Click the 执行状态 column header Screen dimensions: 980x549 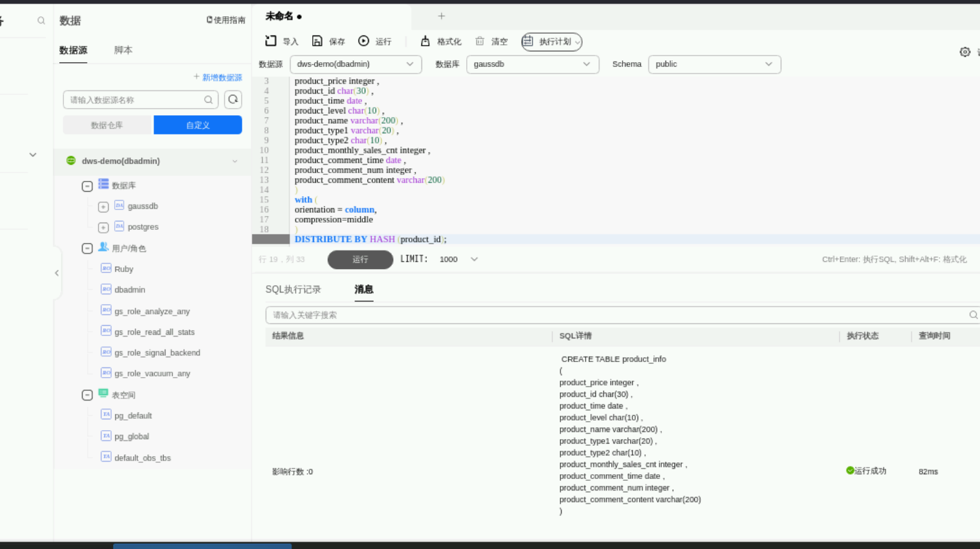pos(863,336)
